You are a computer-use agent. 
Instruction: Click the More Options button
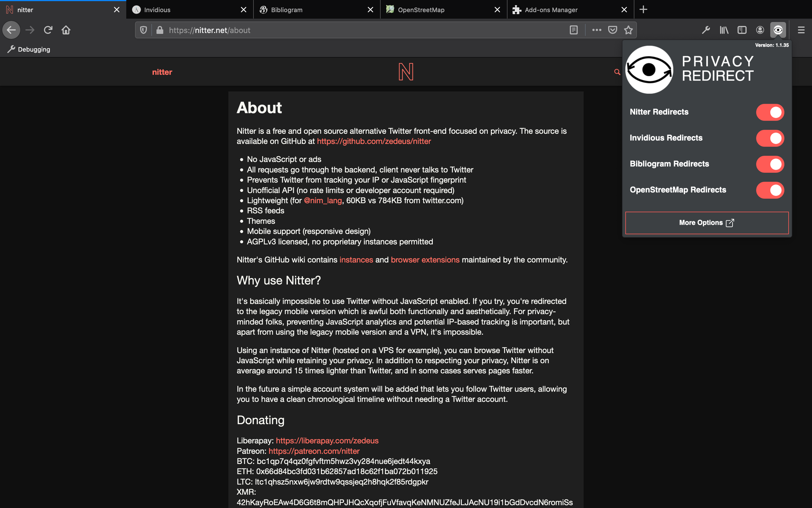[x=706, y=223]
